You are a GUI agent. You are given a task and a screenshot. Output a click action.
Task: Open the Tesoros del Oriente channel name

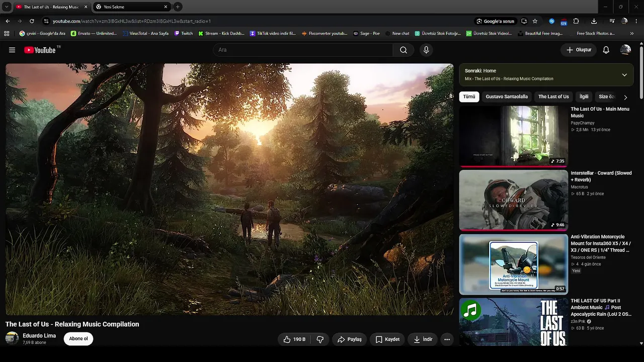(x=588, y=257)
